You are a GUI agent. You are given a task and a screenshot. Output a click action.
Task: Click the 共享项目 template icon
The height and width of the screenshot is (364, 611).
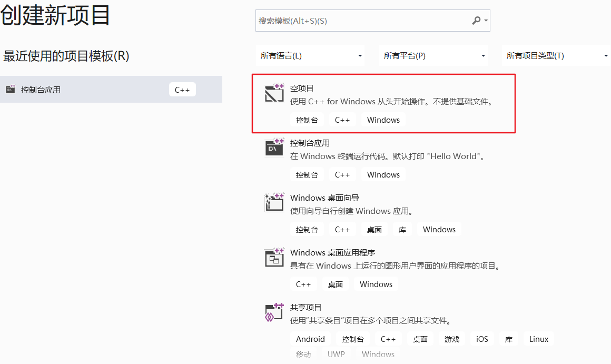[x=274, y=313]
